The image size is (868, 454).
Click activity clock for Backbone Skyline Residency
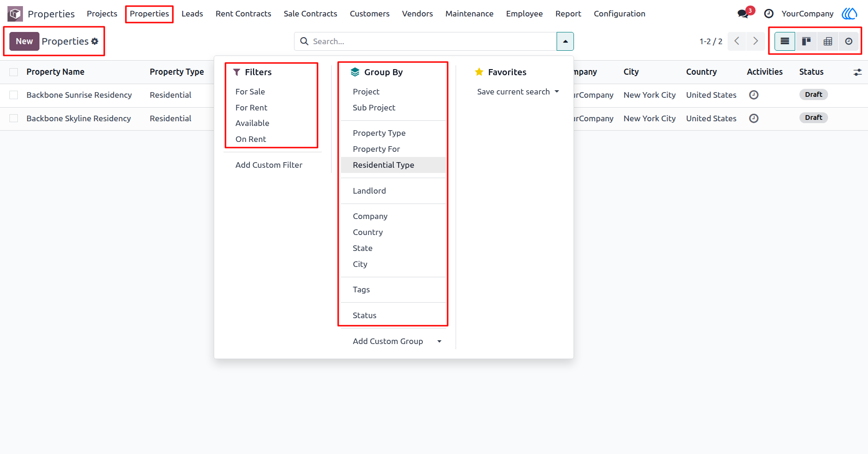coord(754,118)
